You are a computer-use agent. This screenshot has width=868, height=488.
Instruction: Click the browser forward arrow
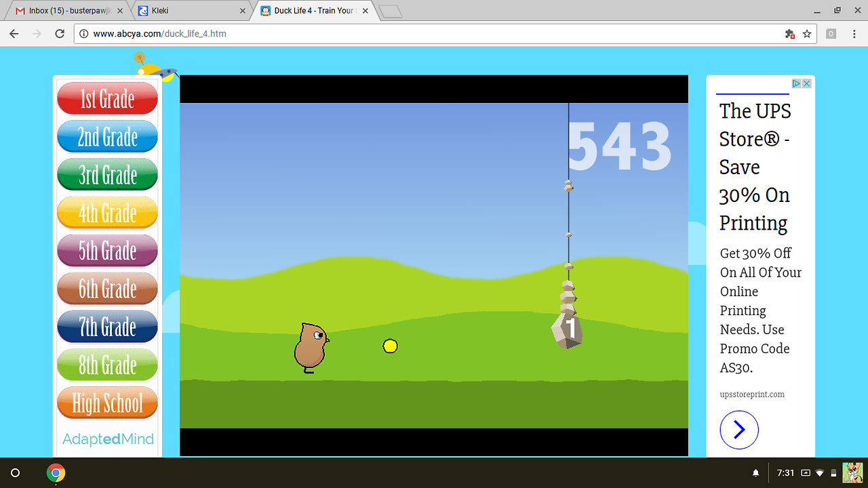point(37,34)
